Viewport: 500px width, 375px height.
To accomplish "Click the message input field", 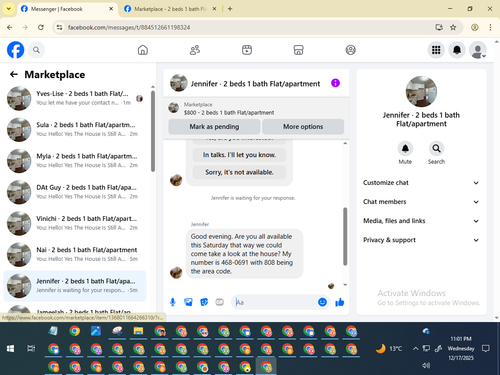I will (x=275, y=302).
